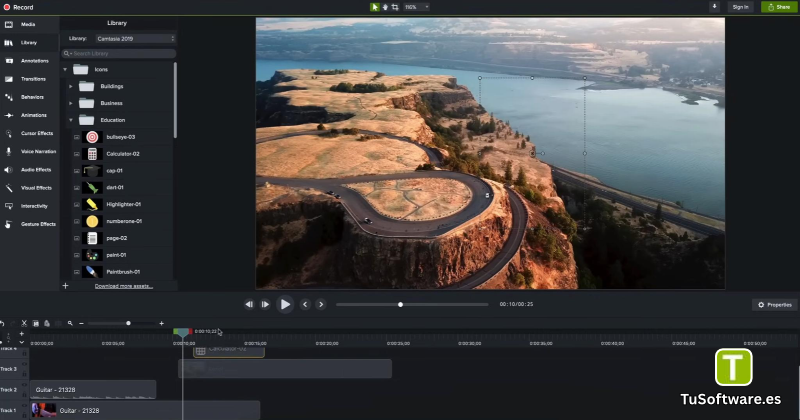Switch to the Library tab
The image size is (800, 420).
[x=29, y=43]
